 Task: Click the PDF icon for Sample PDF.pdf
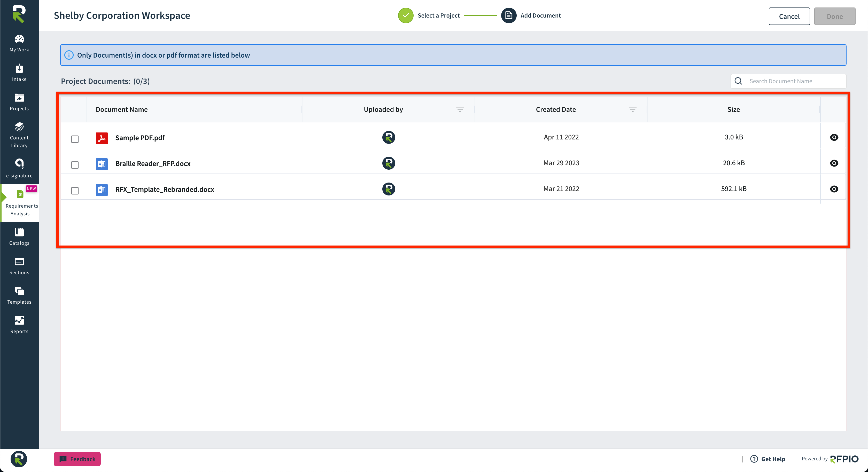coord(102,138)
